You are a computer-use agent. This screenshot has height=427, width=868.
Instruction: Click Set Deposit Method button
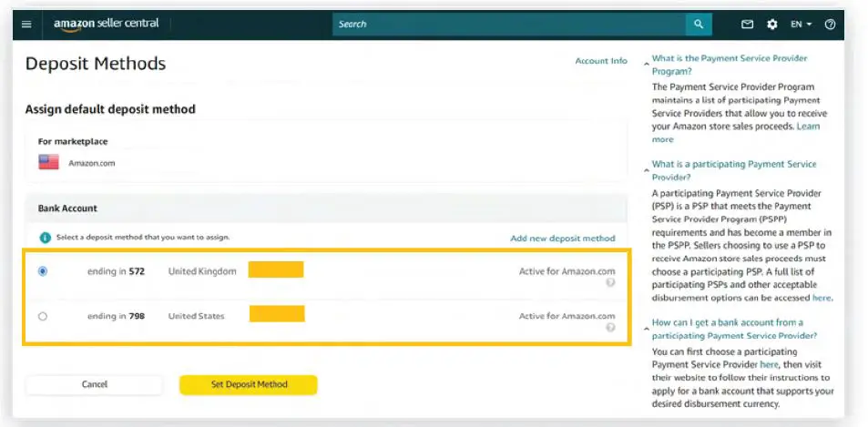[249, 384]
